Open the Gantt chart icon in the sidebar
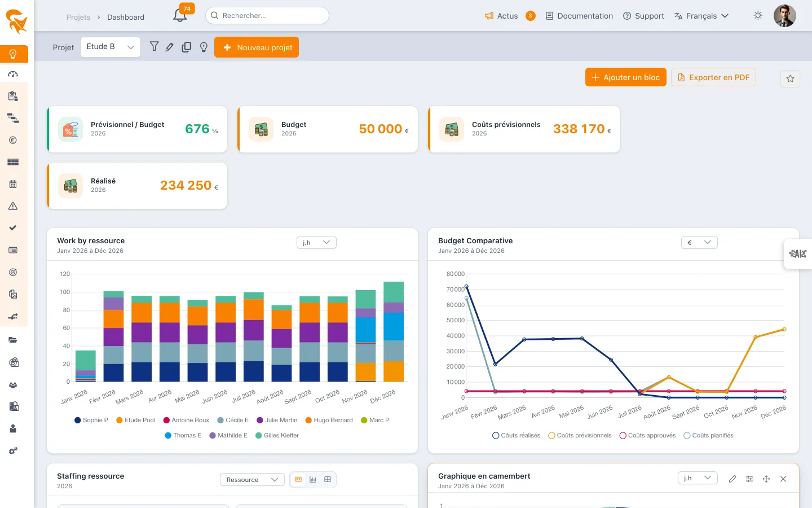The image size is (812, 508). click(13, 119)
